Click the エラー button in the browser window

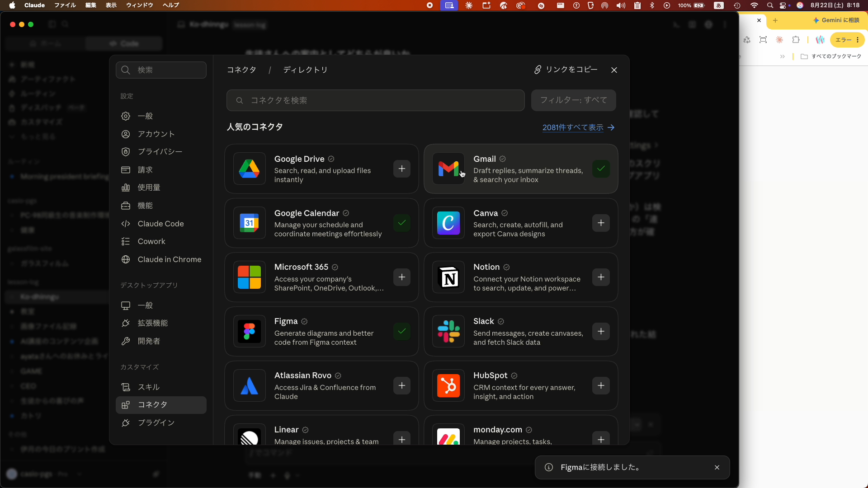click(x=847, y=40)
